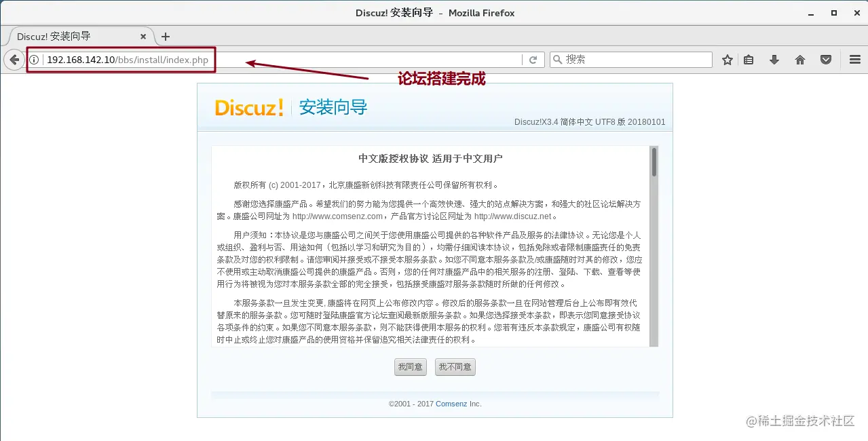Click the search magnifier icon
This screenshot has width=868, height=441.
557,60
